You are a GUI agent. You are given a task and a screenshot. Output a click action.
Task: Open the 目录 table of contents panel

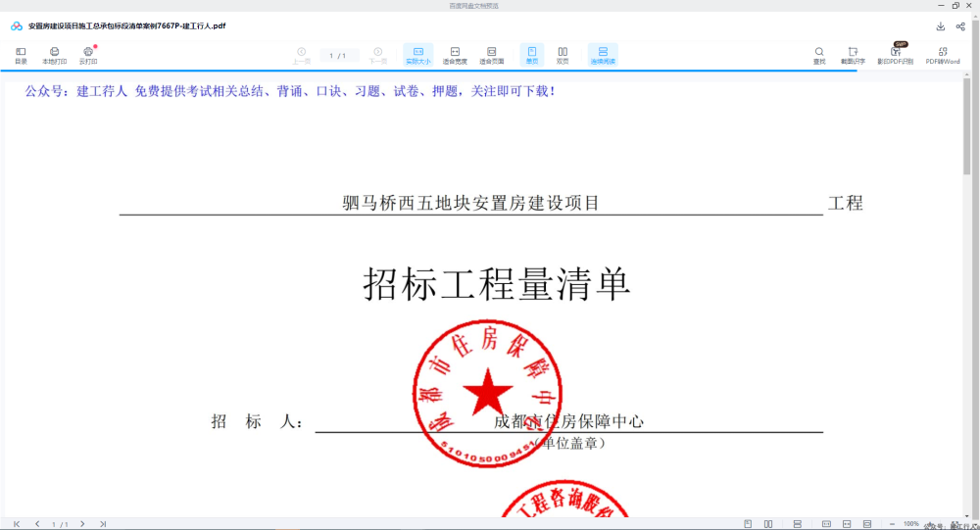[21, 56]
